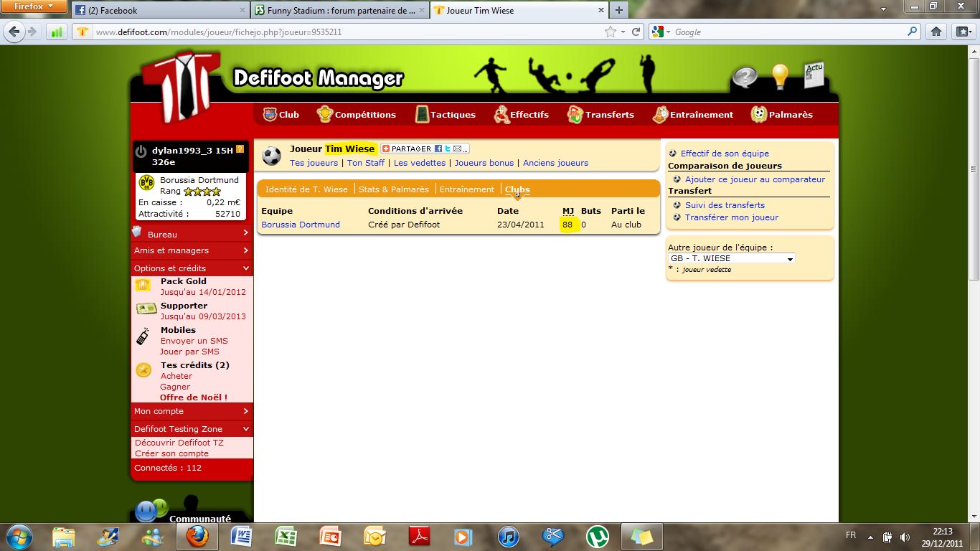Click the light bulb tips icon
The image size is (980, 551).
(780, 76)
